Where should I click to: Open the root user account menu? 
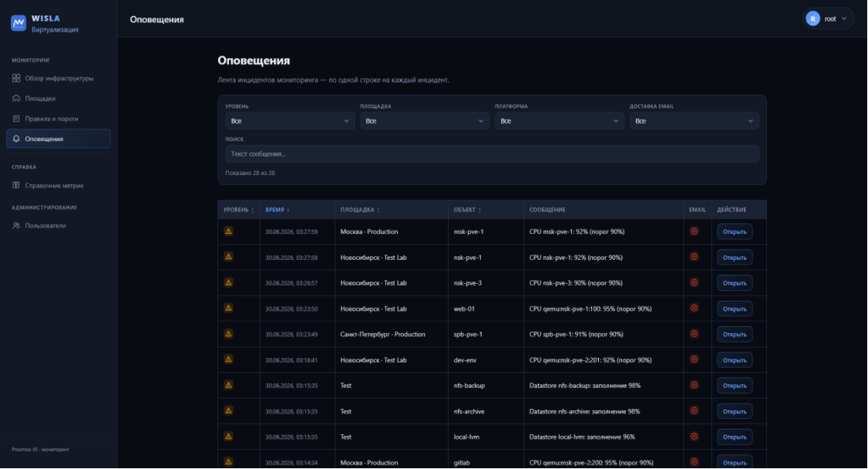coord(828,19)
